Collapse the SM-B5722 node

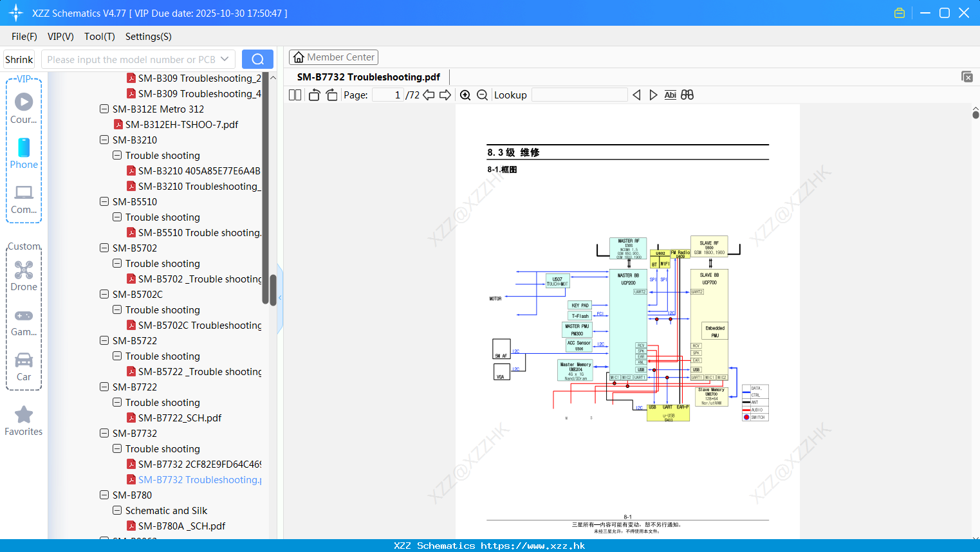104,340
